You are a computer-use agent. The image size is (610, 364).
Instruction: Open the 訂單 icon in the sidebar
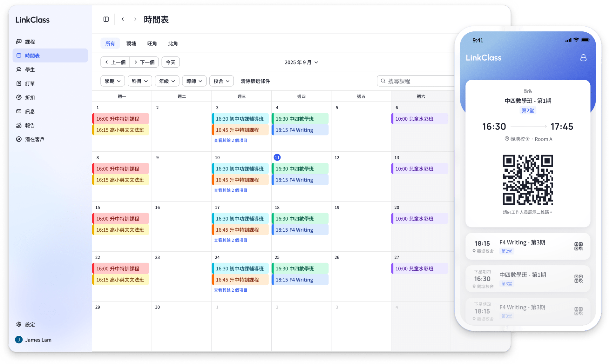19,83
